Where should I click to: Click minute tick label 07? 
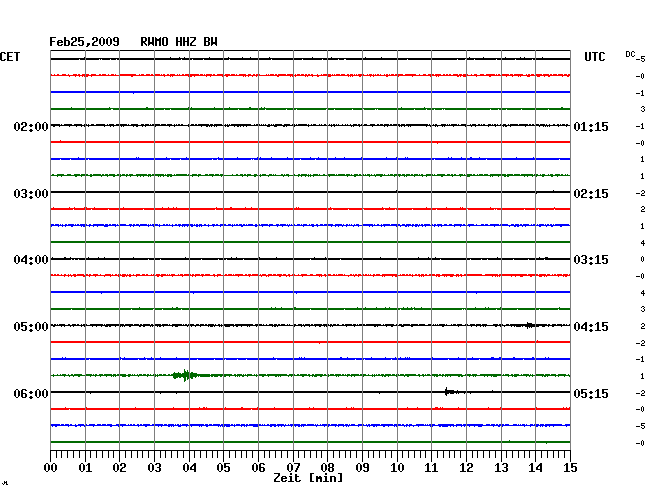[x=293, y=468]
